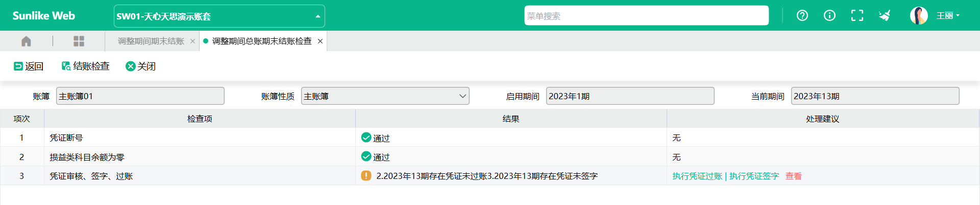Click the 执行凭证签字 link

click(754, 176)
